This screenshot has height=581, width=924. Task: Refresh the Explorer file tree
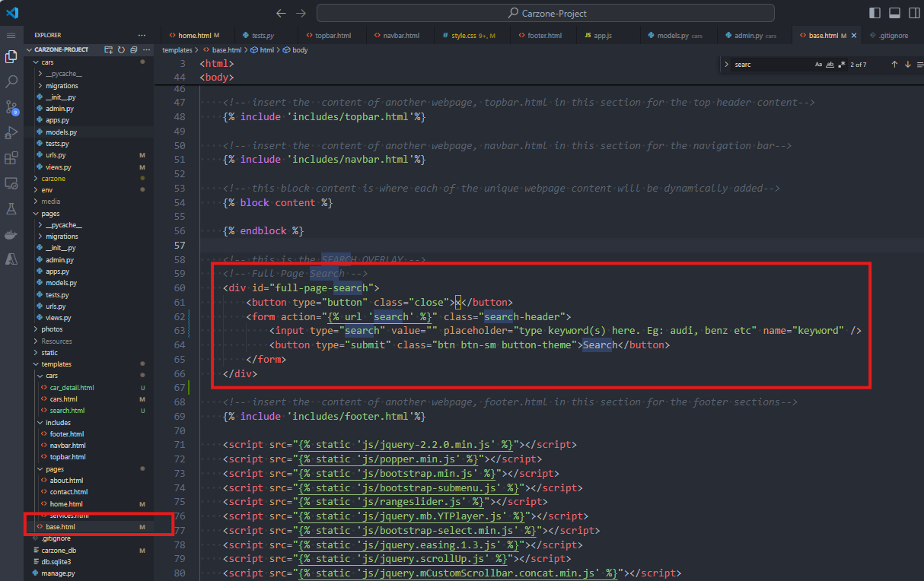[121, 49]
